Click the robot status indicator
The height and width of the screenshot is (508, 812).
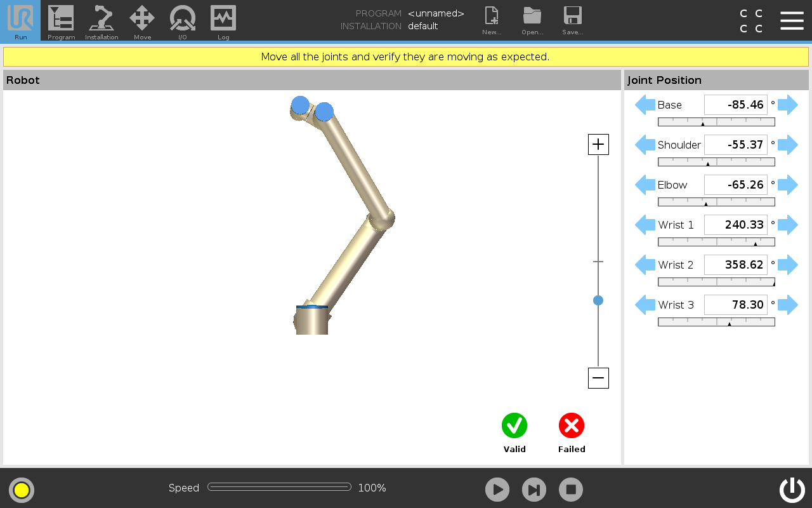(22, 490)
